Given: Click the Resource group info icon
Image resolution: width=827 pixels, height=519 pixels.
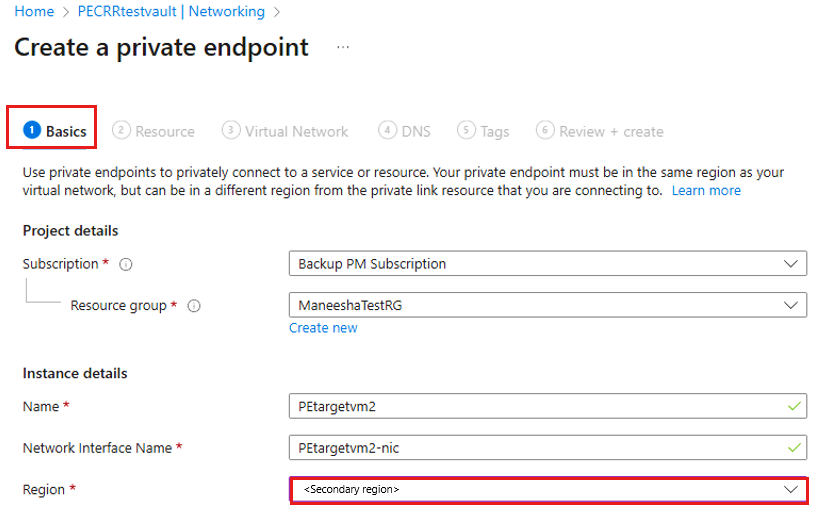Looking at the screenshot, I should (x=194, y=306).
